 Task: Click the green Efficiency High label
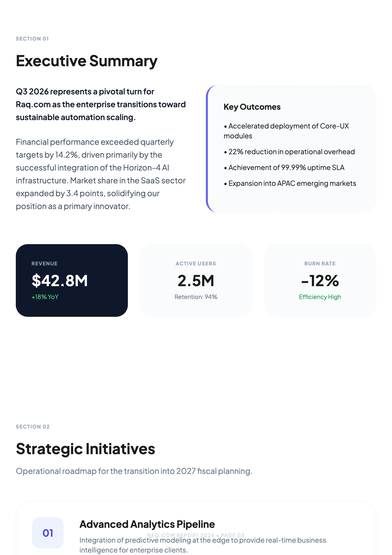point(320,297)
